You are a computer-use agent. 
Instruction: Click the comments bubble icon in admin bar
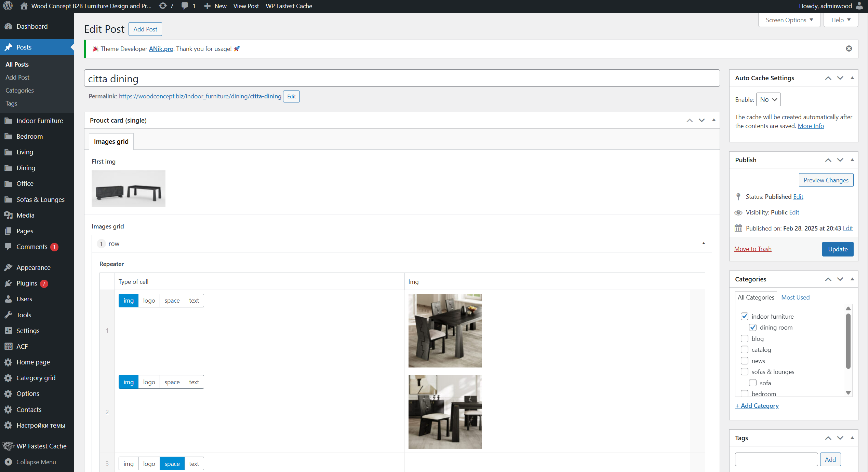click(185, 6)
